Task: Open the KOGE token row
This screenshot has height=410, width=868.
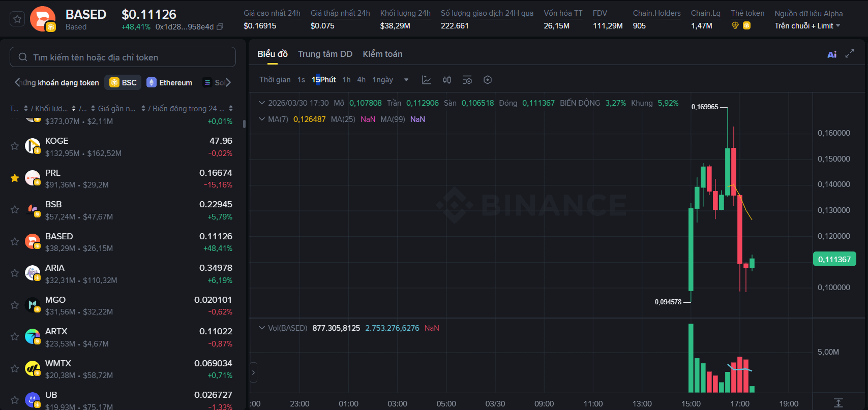Action: click(x=123, y=146)
